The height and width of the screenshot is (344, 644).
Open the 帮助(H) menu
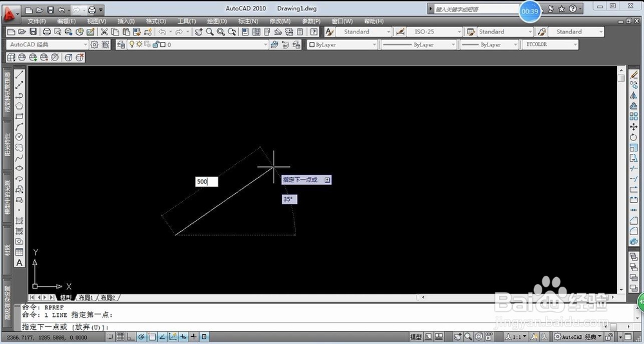tap(374, 21)
